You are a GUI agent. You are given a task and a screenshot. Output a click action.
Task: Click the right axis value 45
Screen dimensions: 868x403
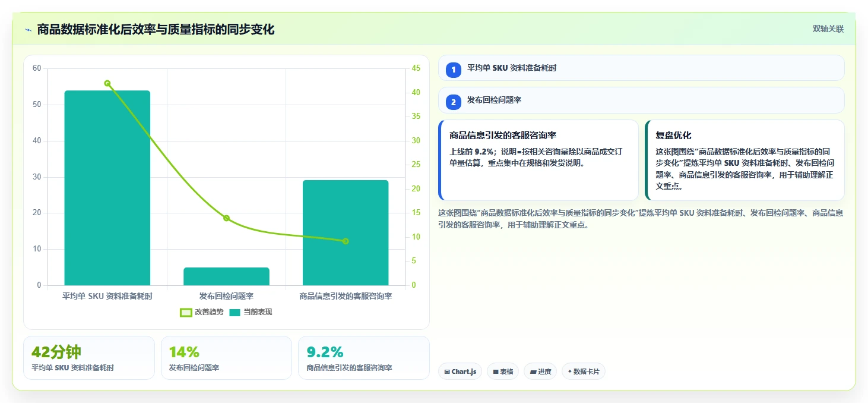click(416, 68)
